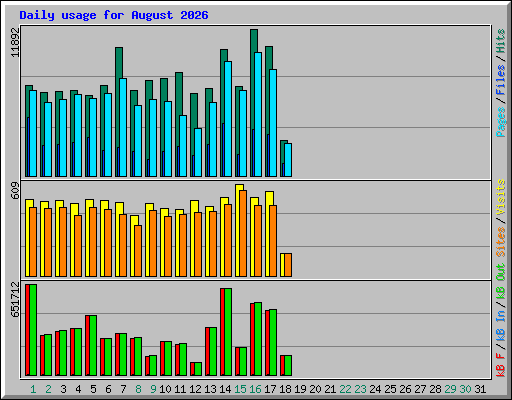
Task: Select day 26 on the date axis
Action: click(x=405, y=389)
